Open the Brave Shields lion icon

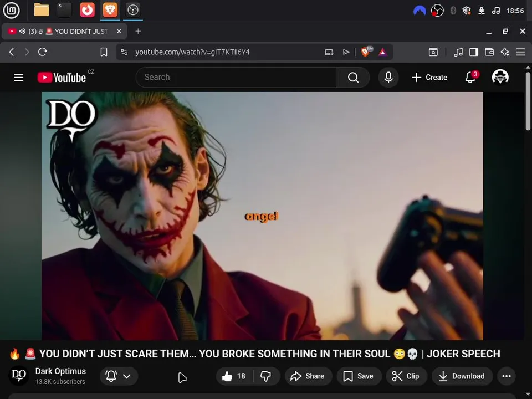pyautogui.click(x=366, y=52)
